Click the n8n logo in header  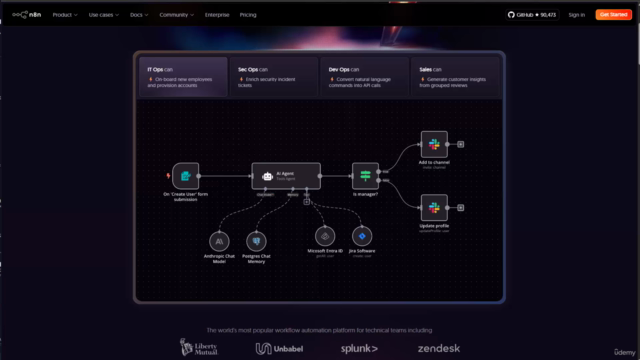pyautogui.click(x=27, y=15)
